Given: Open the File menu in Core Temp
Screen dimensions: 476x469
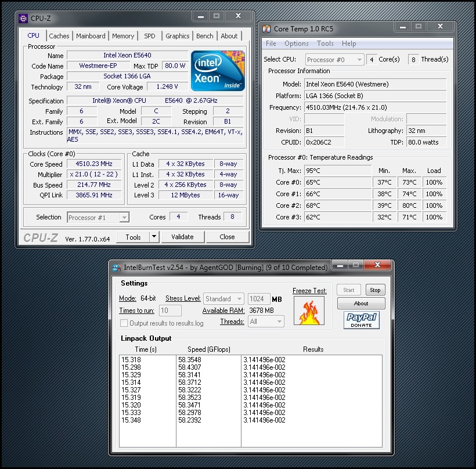Looking at the screenshot, I should point(271,44).
